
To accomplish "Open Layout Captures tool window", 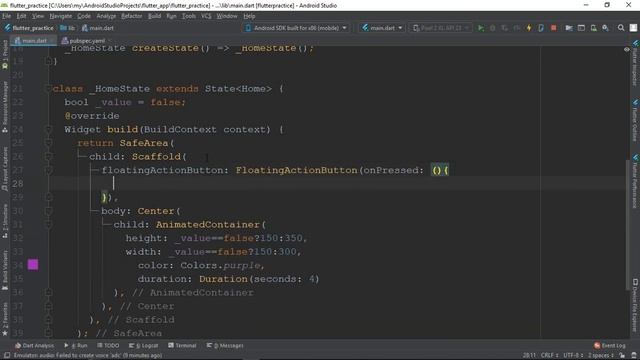I will pos(5,169).
